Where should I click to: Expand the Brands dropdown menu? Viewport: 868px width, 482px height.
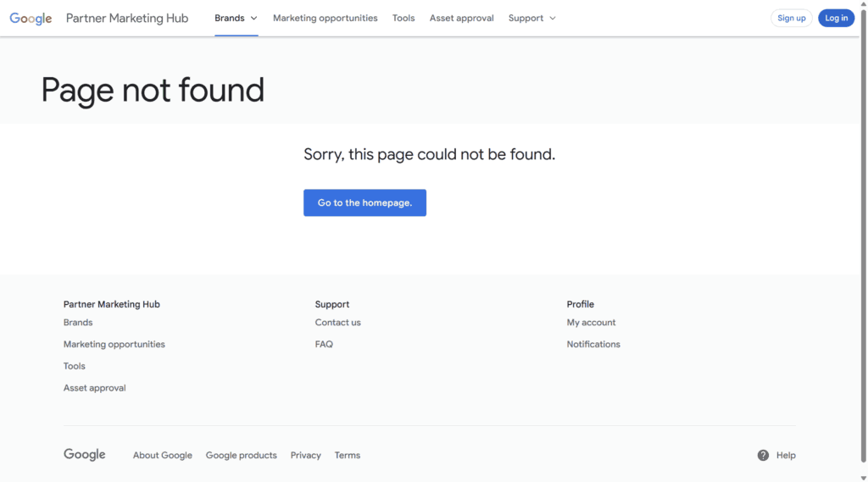236,19
